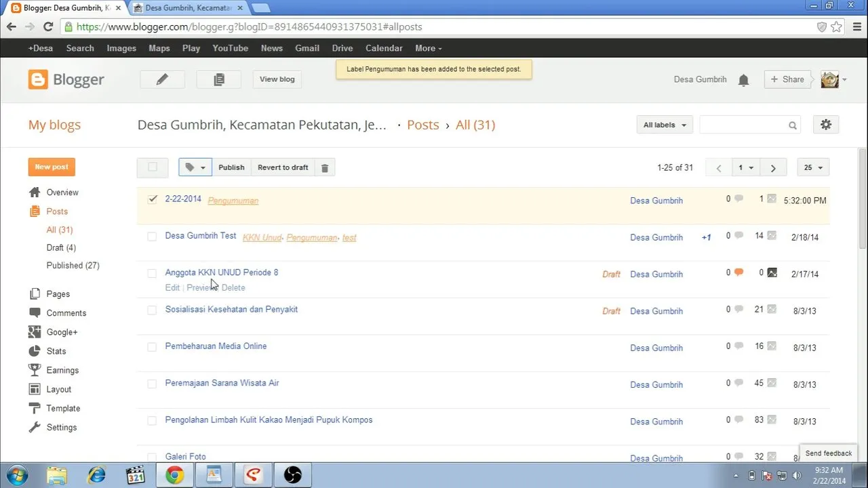Select Anggota KKN UNUD Periode 8 checkbox
Viewport: 868px width, 488px height.
[152, 273]
